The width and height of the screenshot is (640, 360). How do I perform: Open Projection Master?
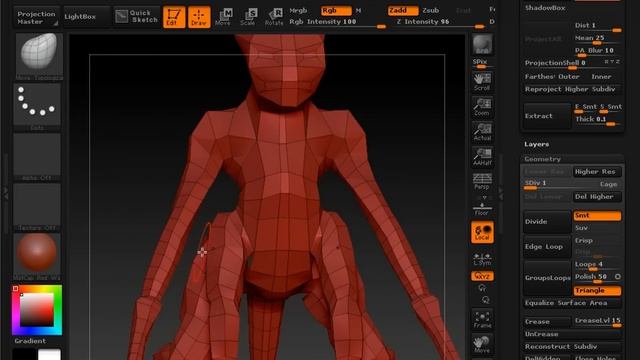coord(36,17)
